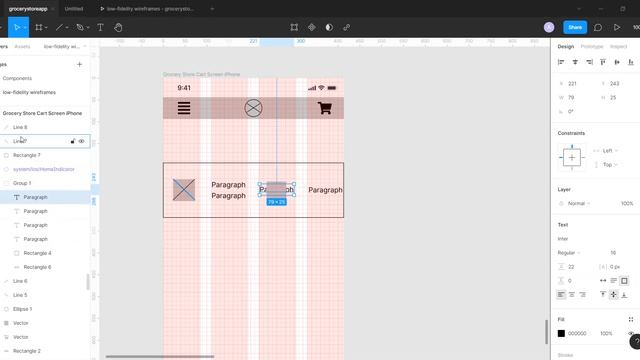Open page selector low-fidelity dropdown
The height and width of the screenshot is (360, 640).
[65, 47]
